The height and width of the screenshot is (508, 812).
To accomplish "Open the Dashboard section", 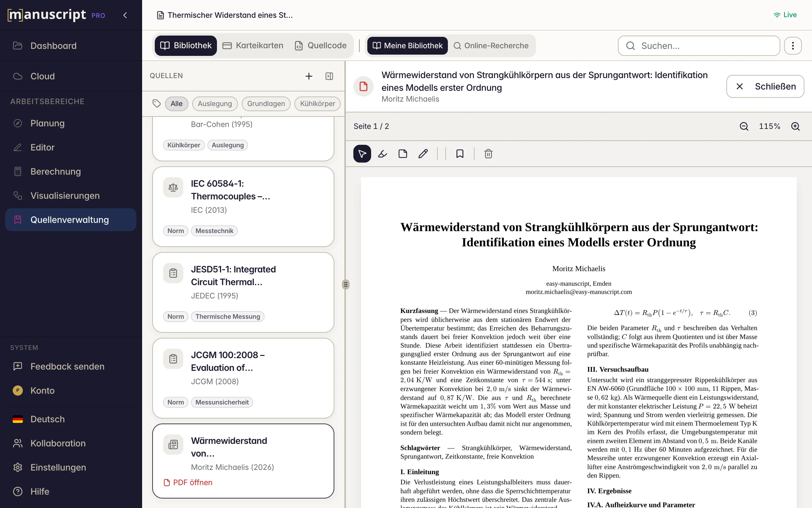I will (71, 46).
